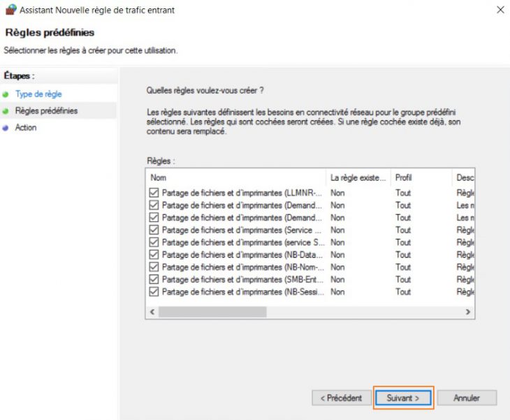This screenshot has width=510, height=420.
Task: Select Règles prédéfinies step in sidebar
Action: coord(46,110)
